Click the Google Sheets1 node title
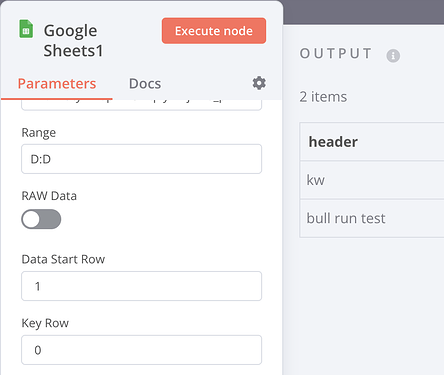 coord(74,41)
